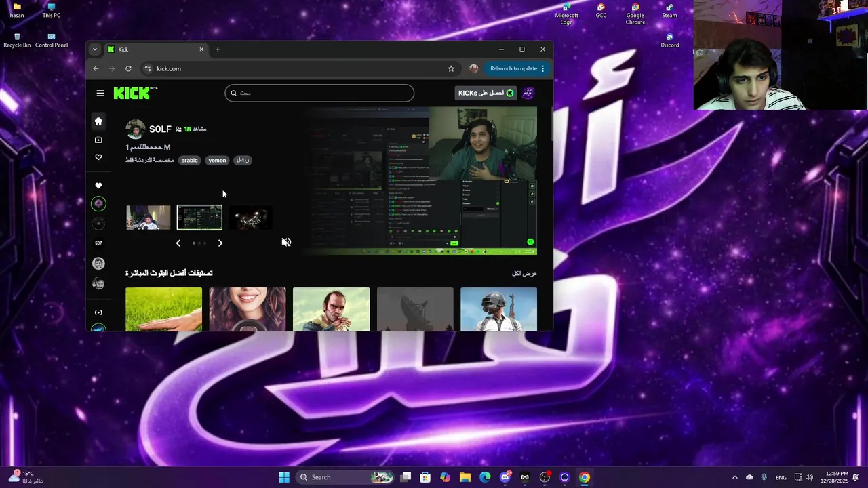Select the GCC desktop shortcut
This screenshot has height=488, width=868.
601,12
